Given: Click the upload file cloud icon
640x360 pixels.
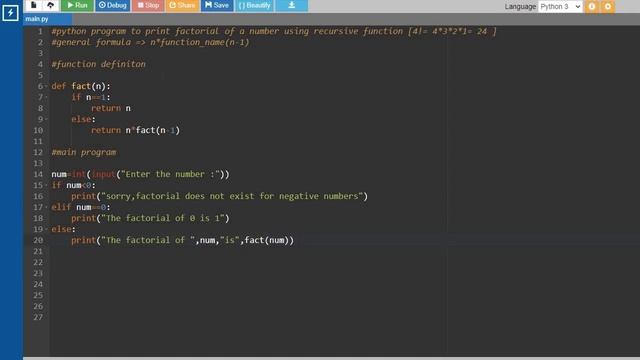Looking at the screenshot, I should [x=50, y=5].
